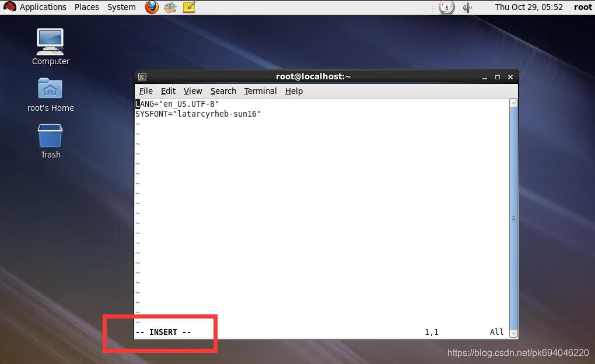This screenshot has width=595, height=364.
Task: Click the All scroll position indicator
Action: (497, 332)
